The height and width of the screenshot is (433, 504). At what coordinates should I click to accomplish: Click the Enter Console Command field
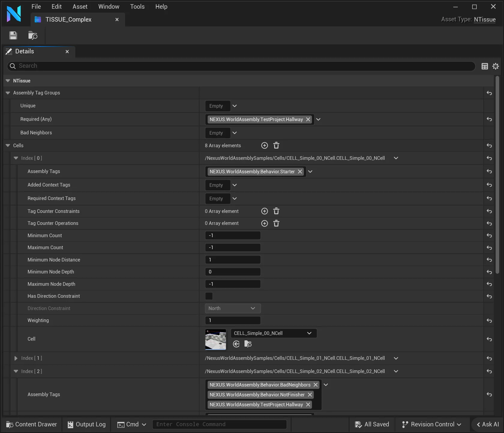tap(220, 424)
